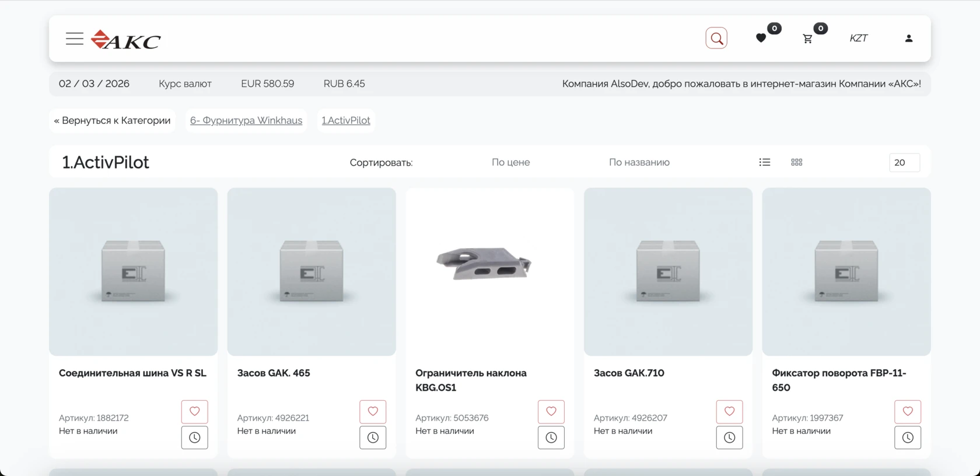Go back via Вернуться к Категории
The height and width of the screenshot is (476, 980).
pos(112,120)
